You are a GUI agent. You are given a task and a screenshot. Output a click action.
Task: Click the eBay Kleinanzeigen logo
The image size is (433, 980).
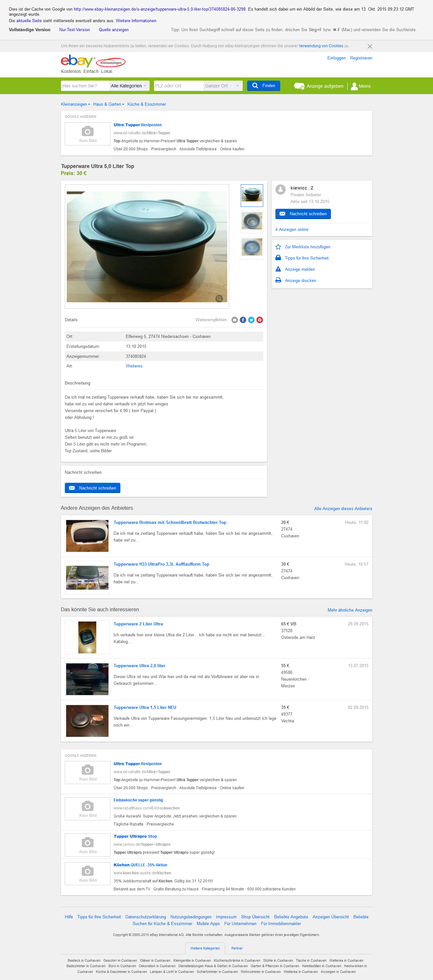pos(93,61)
